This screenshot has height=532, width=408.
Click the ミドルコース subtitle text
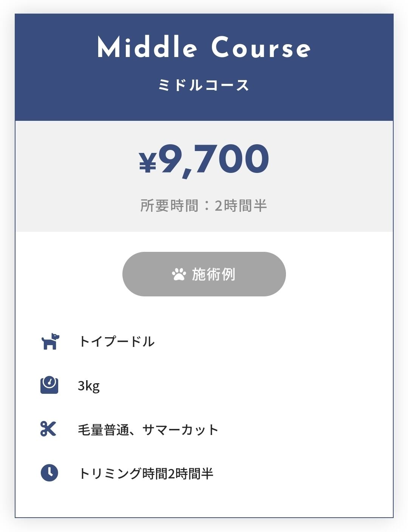coord(204,85)
